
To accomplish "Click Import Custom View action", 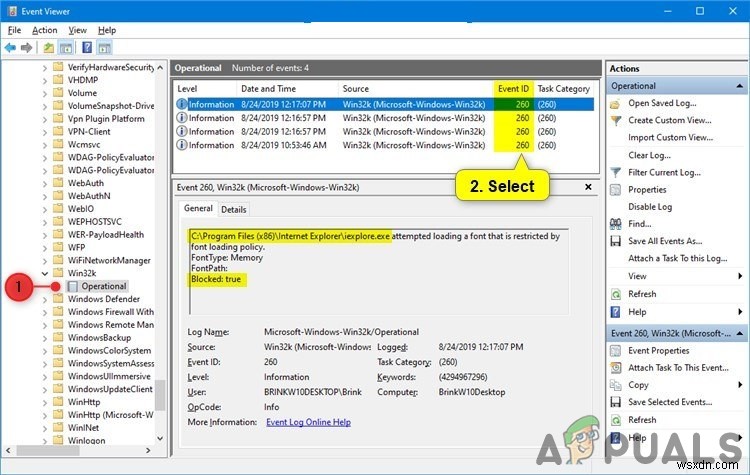I will [x=671, y=138].
